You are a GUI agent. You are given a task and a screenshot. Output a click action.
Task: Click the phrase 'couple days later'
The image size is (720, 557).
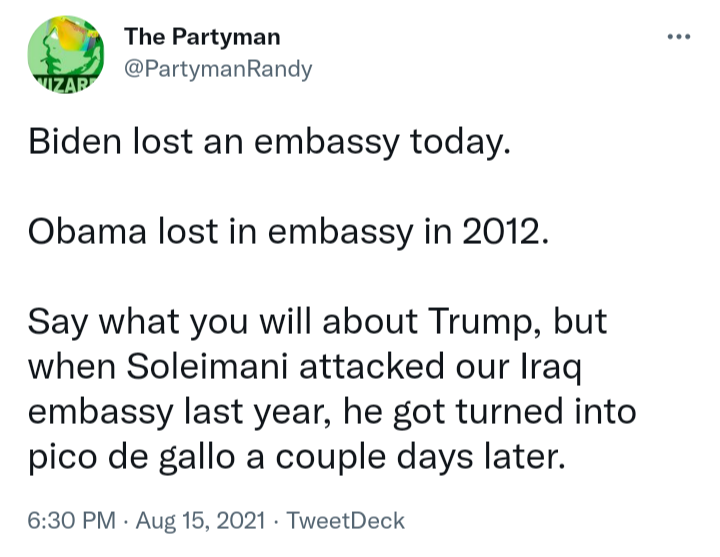click(x=420, y=457)
